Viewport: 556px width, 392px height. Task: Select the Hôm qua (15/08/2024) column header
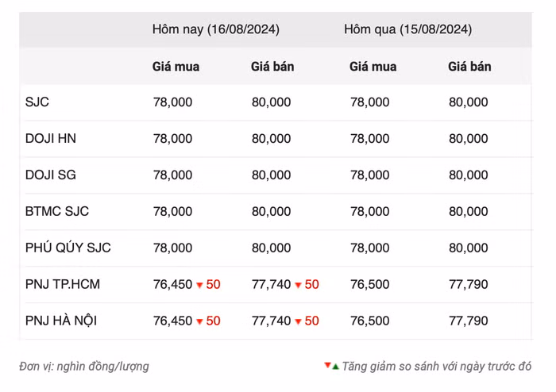407,29
